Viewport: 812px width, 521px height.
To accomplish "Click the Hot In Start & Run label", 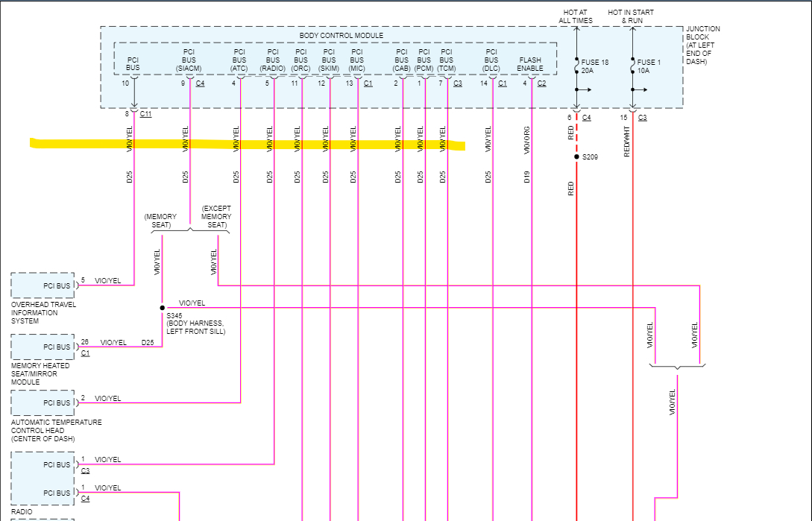I will 631,16.
